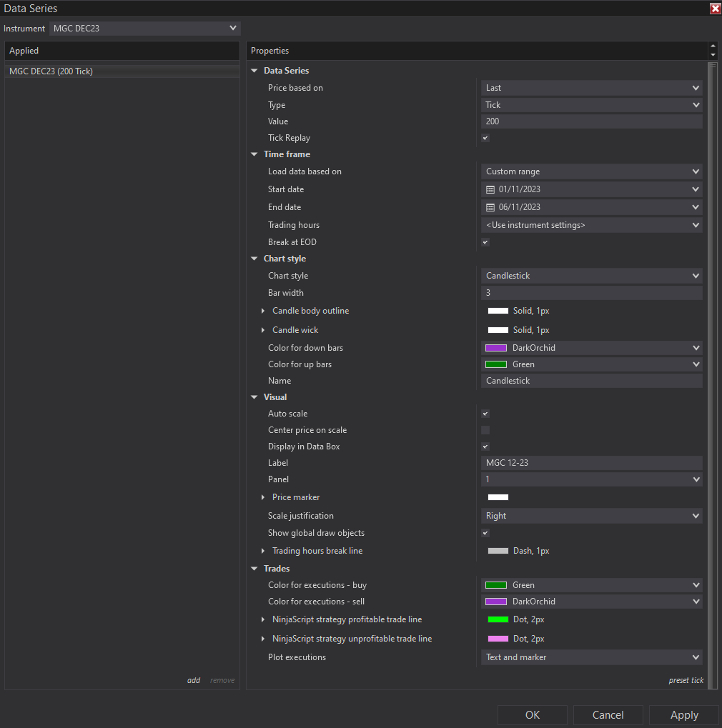Viewport: 722px width, 728px height.
Task: Expand the Price marker property
Action: (263, 497)
